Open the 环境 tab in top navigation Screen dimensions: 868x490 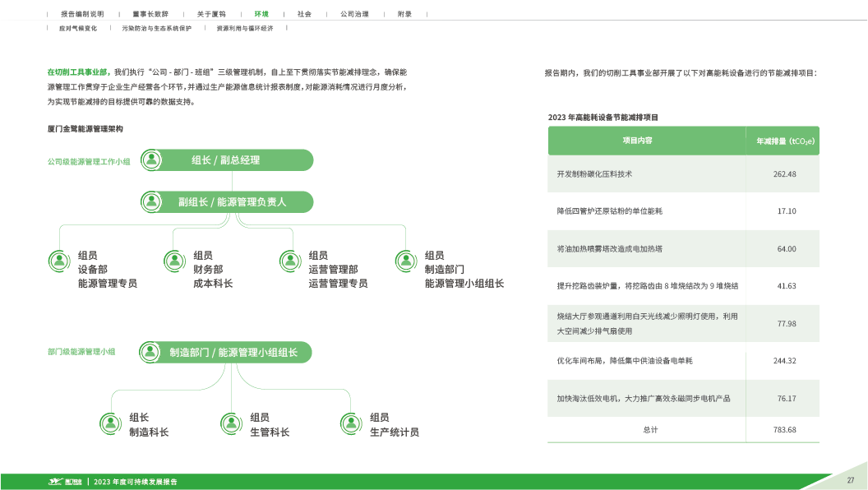click(x=261, y=14)
